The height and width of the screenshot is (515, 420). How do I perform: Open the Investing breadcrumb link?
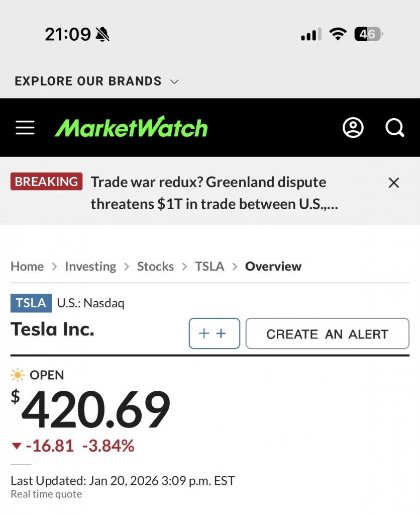click(90, 267)
